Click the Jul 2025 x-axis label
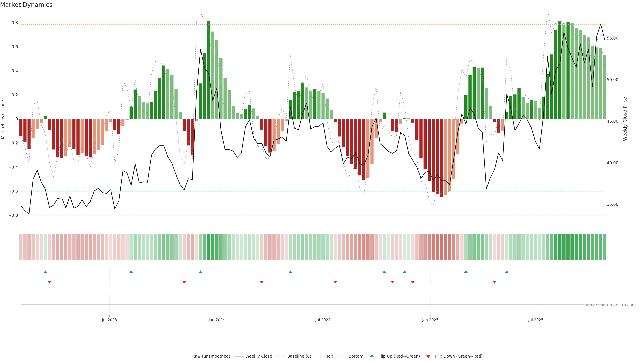Viewport: 644px width, 362px height. coord(536,320)
